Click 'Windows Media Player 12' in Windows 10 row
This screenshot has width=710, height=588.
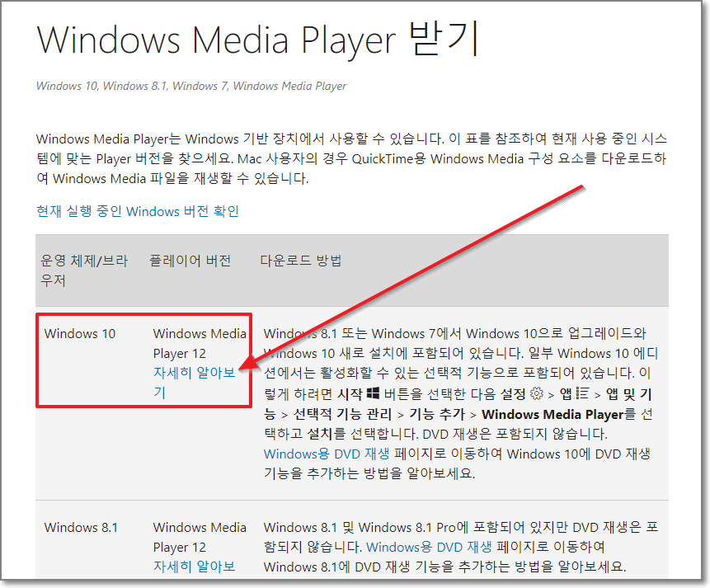(200, 343)
